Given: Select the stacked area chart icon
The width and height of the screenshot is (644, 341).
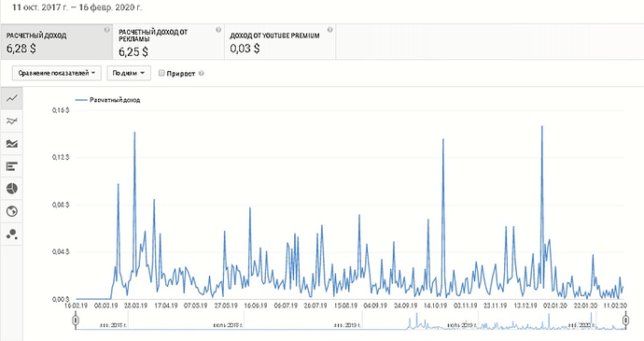Looking at the screenshot, I should point(12,144).
